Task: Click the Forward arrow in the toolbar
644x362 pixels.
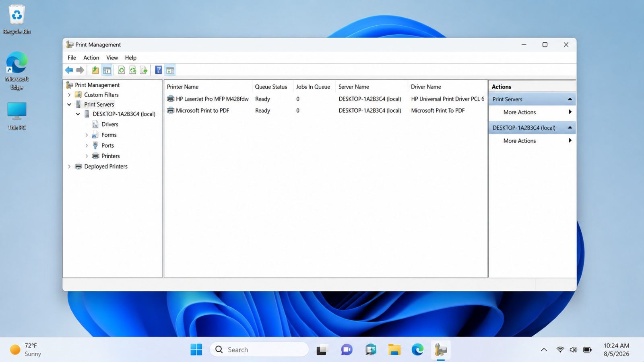Action: pyautogui.click(x=80, y=70)
